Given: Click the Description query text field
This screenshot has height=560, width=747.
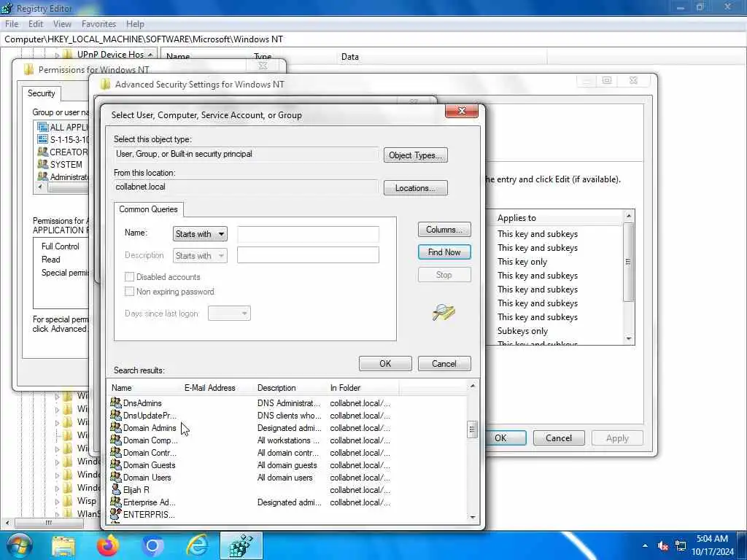Looking at the screenshot, I should click(309, 254).
